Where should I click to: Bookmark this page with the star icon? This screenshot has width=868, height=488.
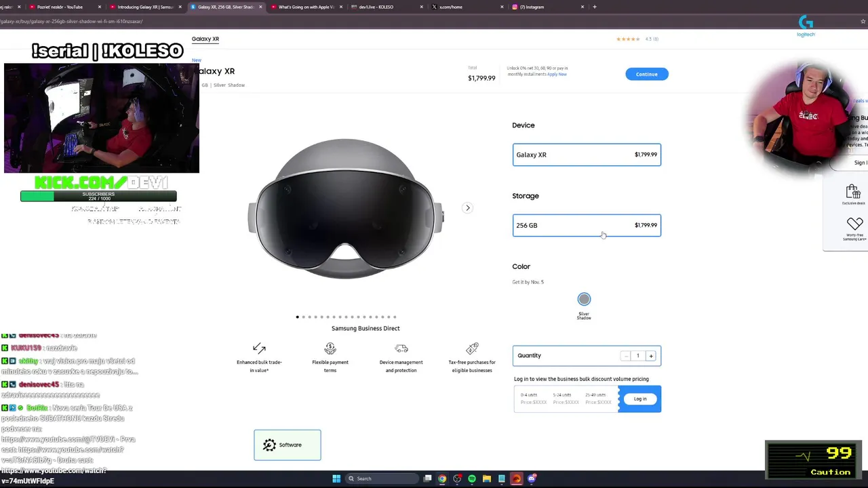click(x=863, y=21)
